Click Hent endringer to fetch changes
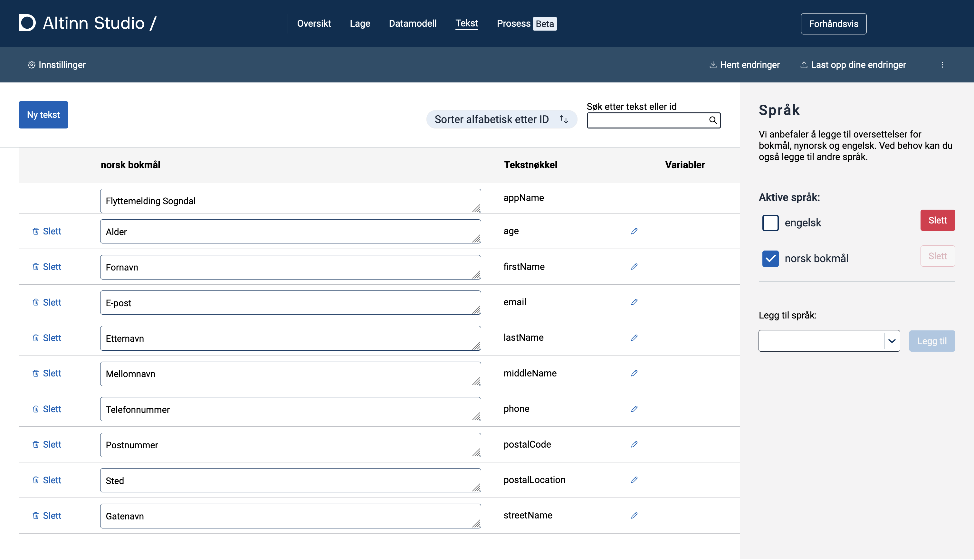Screen dimensions: 974x560 744,65
